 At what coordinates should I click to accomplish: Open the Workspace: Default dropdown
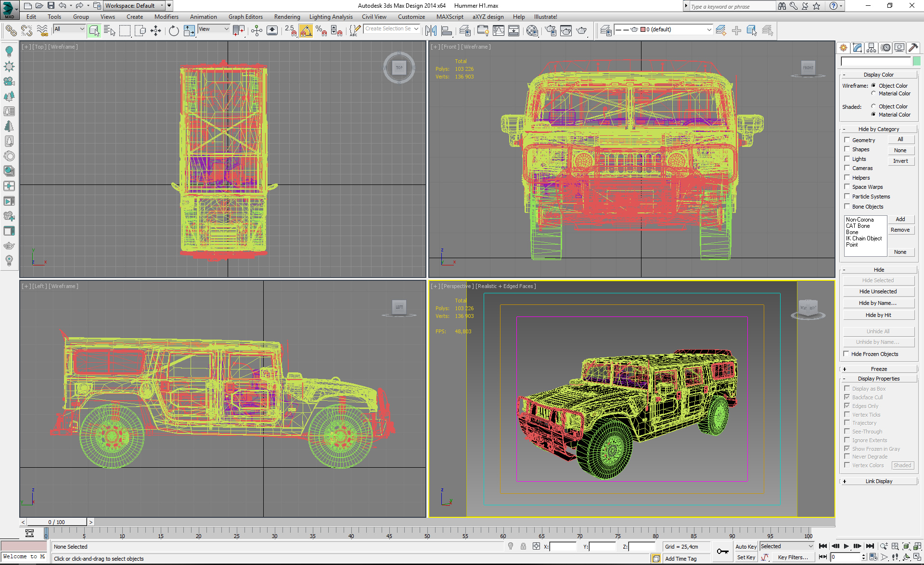pyautogui.click(x=134, y=6)
